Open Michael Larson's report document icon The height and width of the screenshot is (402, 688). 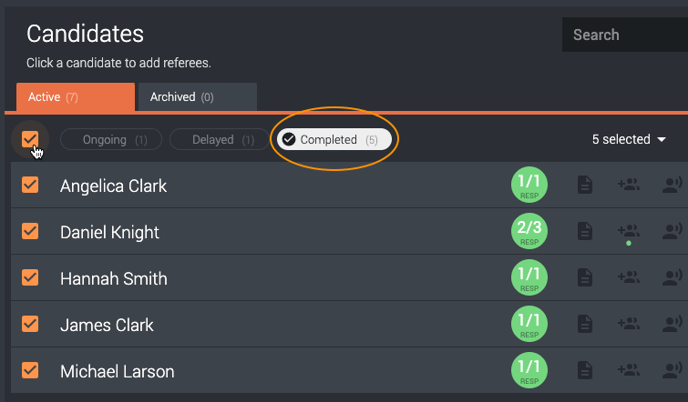[x=585, y=370]
